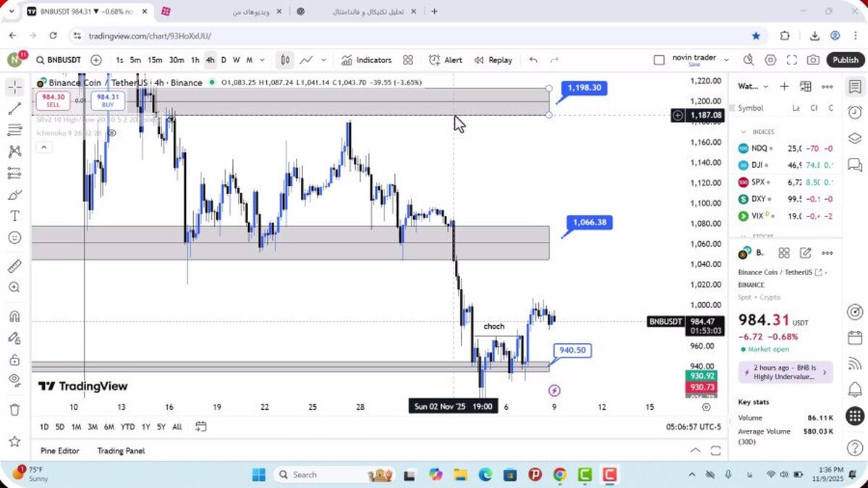Switch chart to daily D interval
Viewport: 868px width, 488px height.
[x=224, y=60]
